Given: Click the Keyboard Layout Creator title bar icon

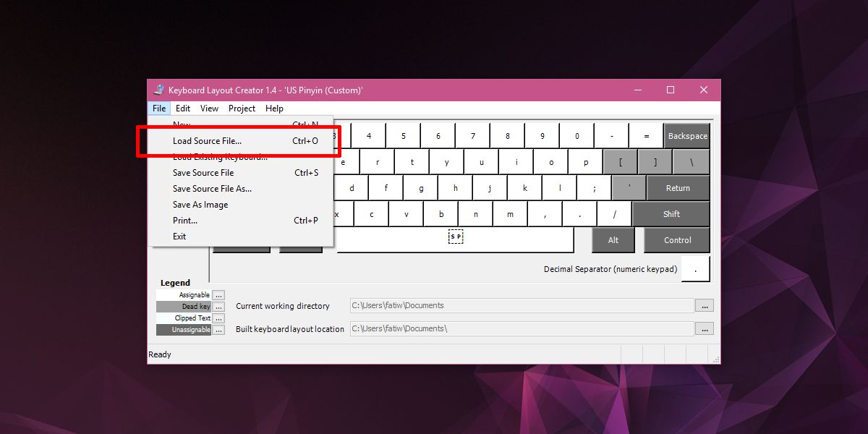Looking at the screenshot, I should tap(158, 90).
